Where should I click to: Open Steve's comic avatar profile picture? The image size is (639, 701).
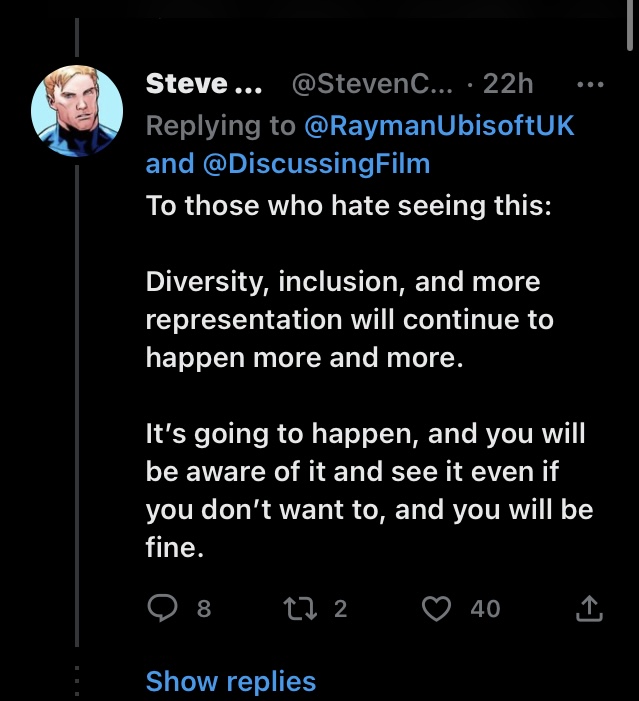(x=77, y=111)
